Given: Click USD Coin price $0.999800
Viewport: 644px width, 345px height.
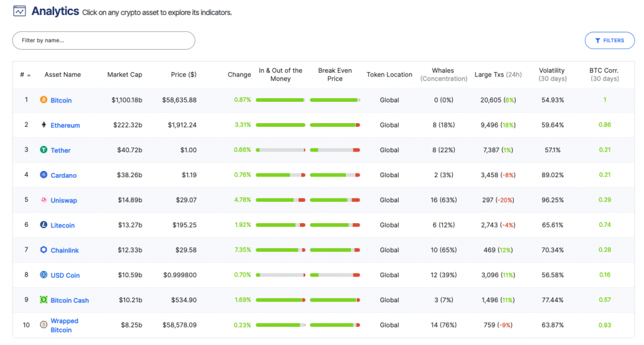Looking at the screenshot, I should pos(180,275).
